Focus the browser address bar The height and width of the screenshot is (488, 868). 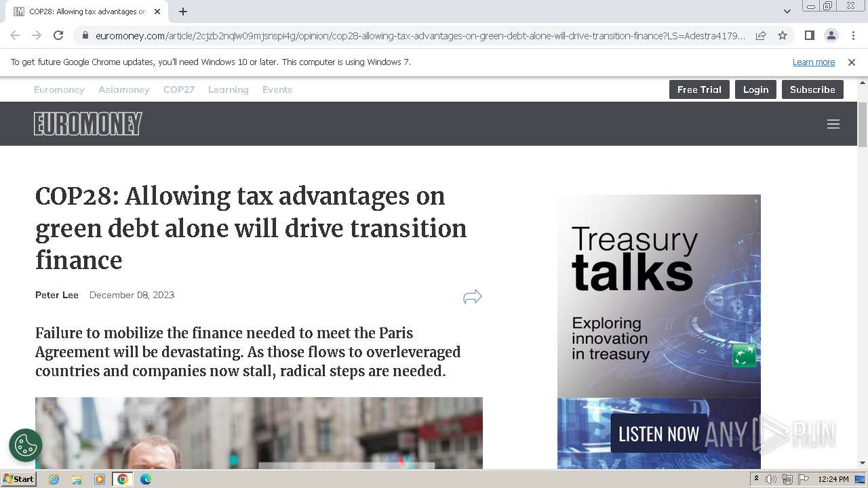coord(420,35)
